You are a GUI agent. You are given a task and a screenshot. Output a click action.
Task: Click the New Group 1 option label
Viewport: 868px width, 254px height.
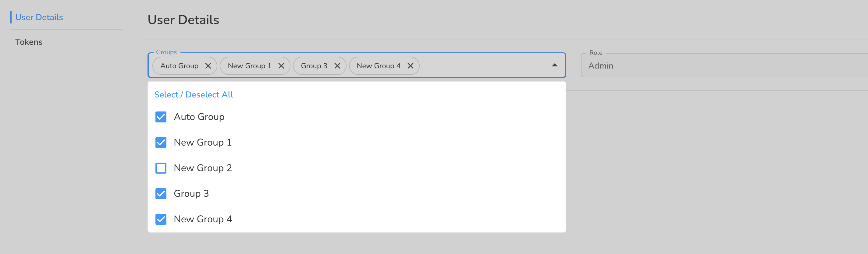tap(203, 143)
